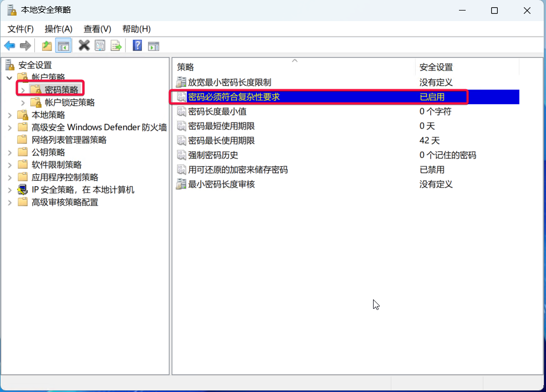546x392 pixels.
Task: Expand the 软件限制策略 tree node
Action: click(x=10, y=165)
